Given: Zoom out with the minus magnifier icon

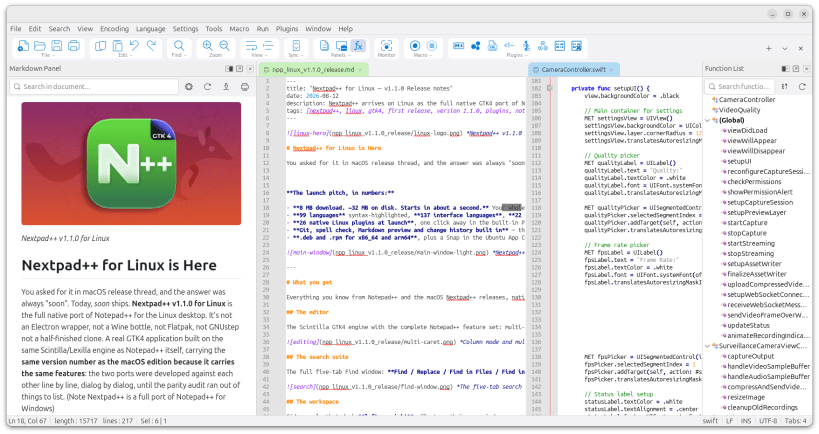Looking at the screenshot, I should coord(225,46).
